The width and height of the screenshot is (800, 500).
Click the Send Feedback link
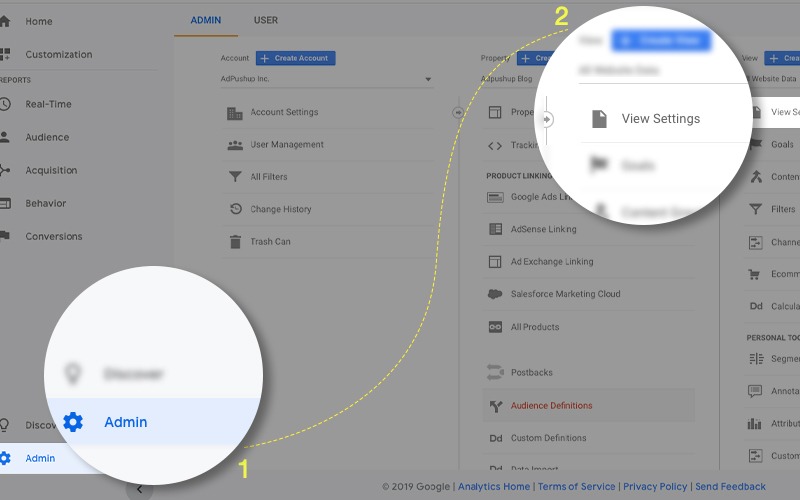(x=730, y=487)
